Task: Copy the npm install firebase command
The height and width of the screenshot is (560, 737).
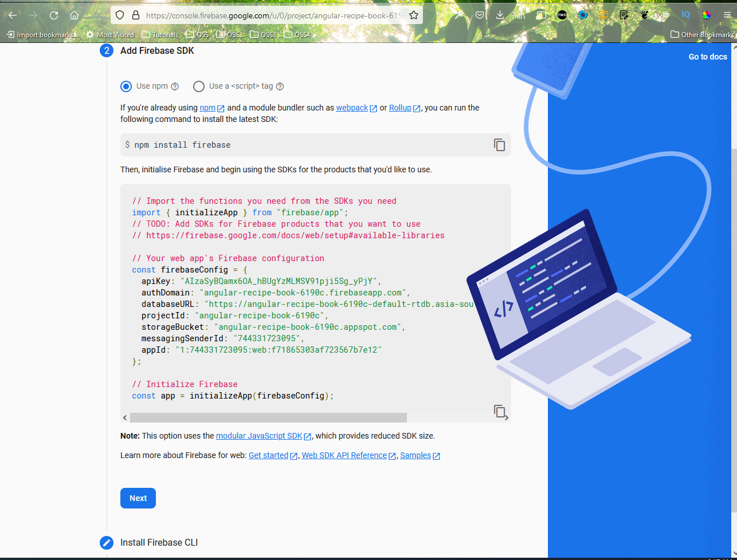Action: 499,145
